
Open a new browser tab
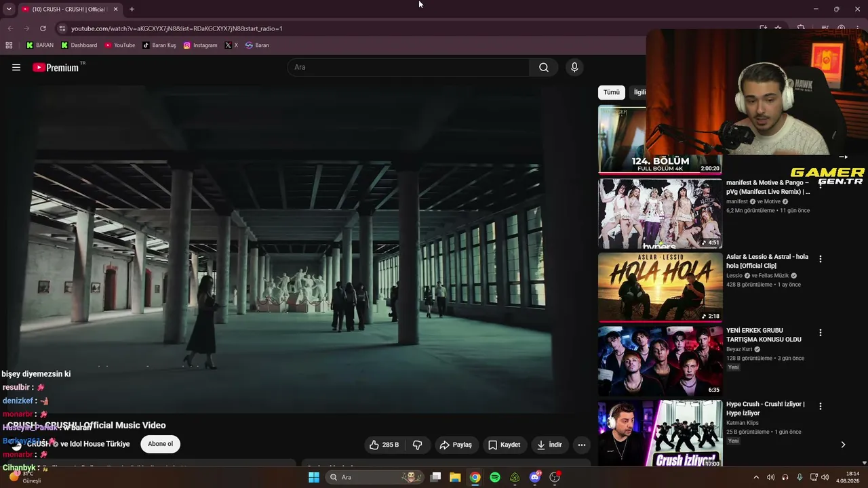coord(132,9)
